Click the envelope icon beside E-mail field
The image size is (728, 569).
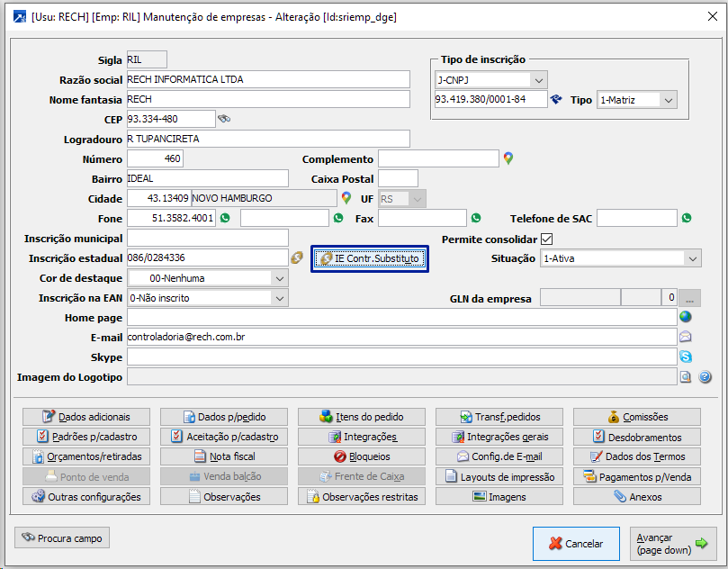[x=686, y=337]
